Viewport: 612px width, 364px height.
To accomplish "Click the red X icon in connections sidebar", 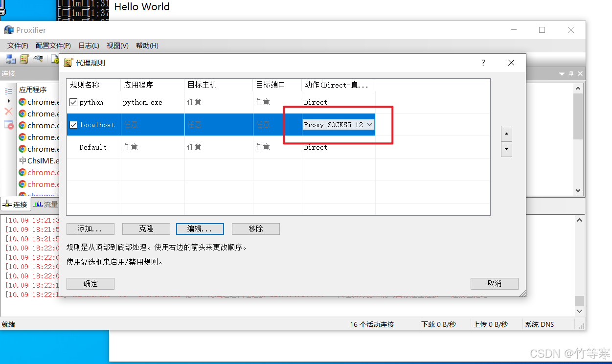I will (x=8, y=112).
